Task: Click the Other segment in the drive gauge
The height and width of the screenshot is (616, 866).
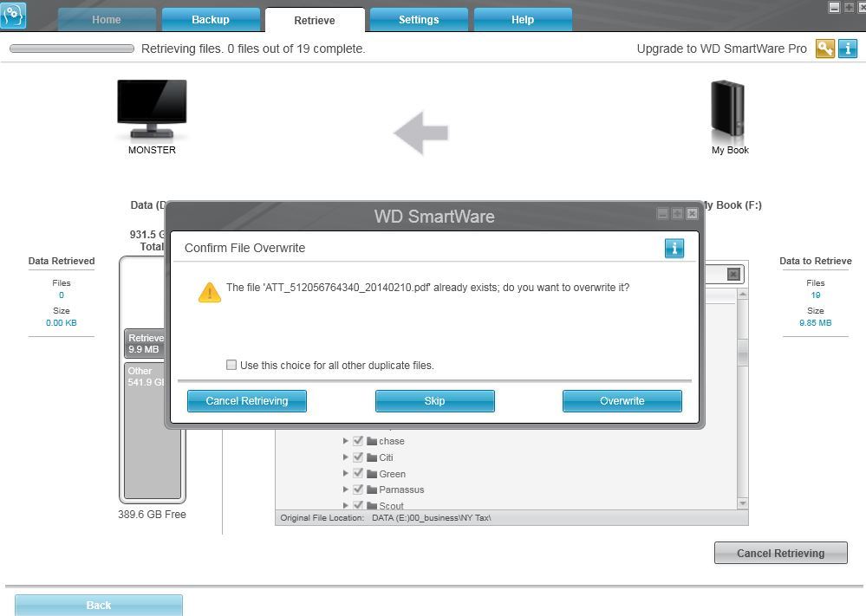Action: (152, 431)
